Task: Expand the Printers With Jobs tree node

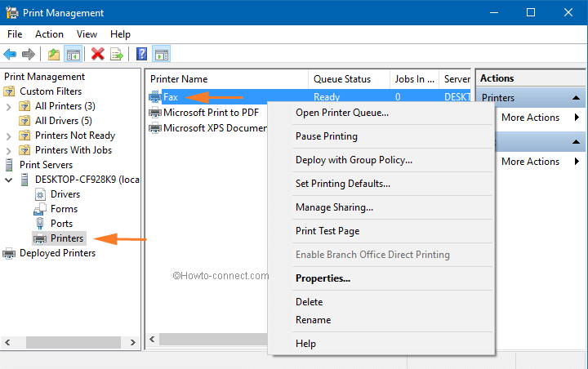Action: [x=9, y=151]
